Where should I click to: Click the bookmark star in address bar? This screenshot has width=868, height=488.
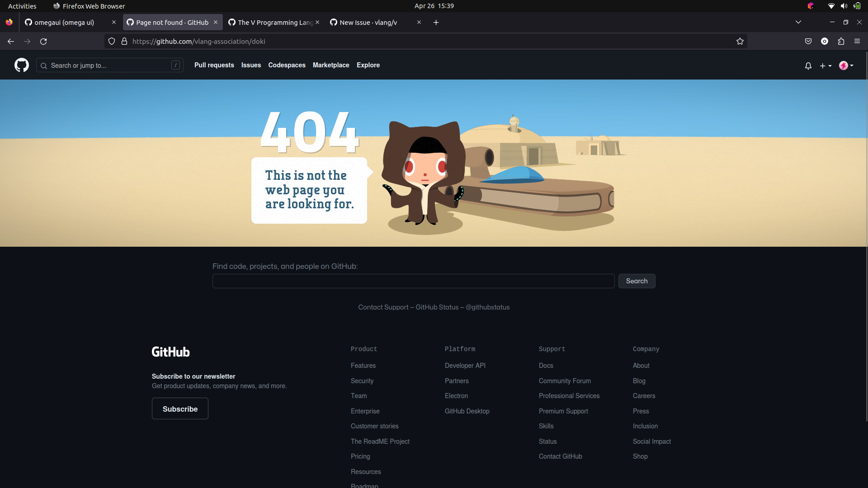(740, 41)
